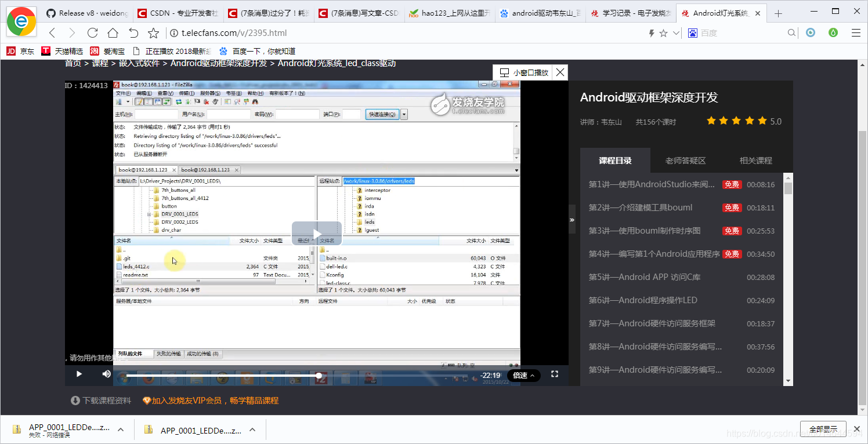Collapse the course sidebar with » arrow
The width and height of the screenshot is (868, 444).
tap(572, 219)
